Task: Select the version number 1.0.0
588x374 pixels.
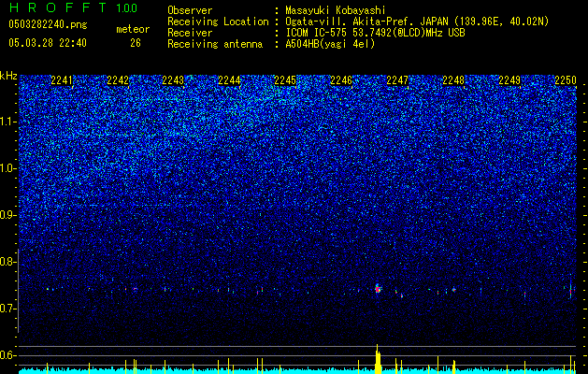Action: click(127, 7)
